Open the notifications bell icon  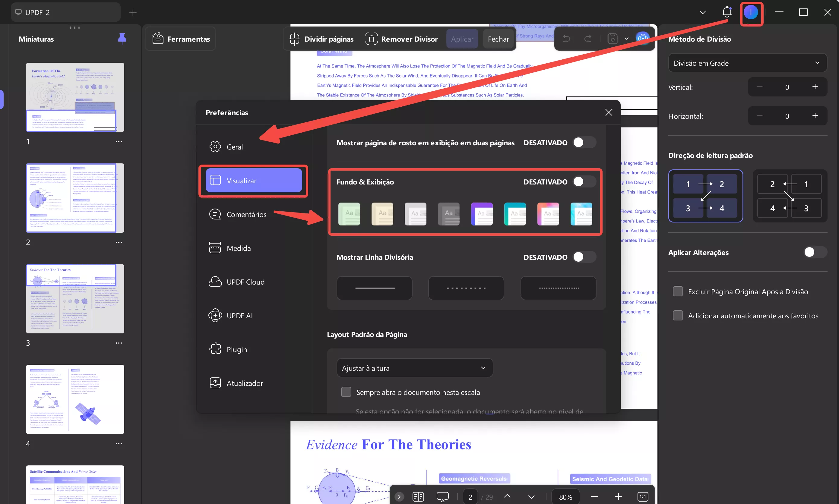point(727,12)
